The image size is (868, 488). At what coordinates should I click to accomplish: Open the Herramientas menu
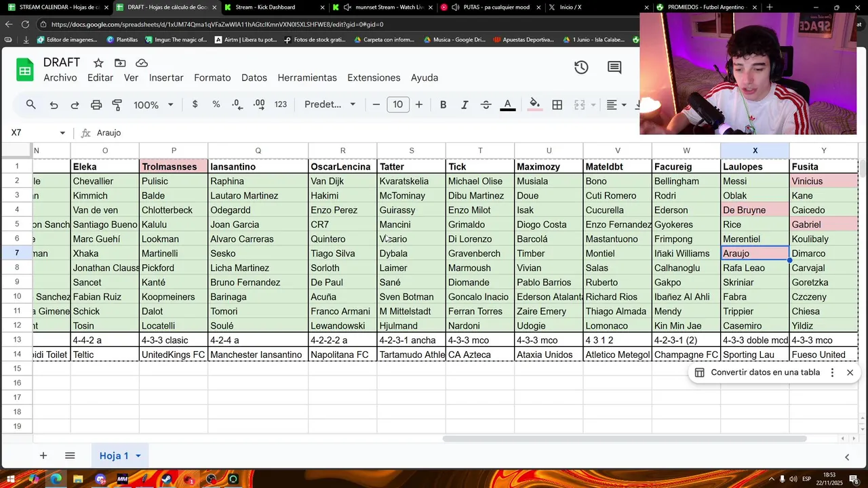tap(307, 78)
